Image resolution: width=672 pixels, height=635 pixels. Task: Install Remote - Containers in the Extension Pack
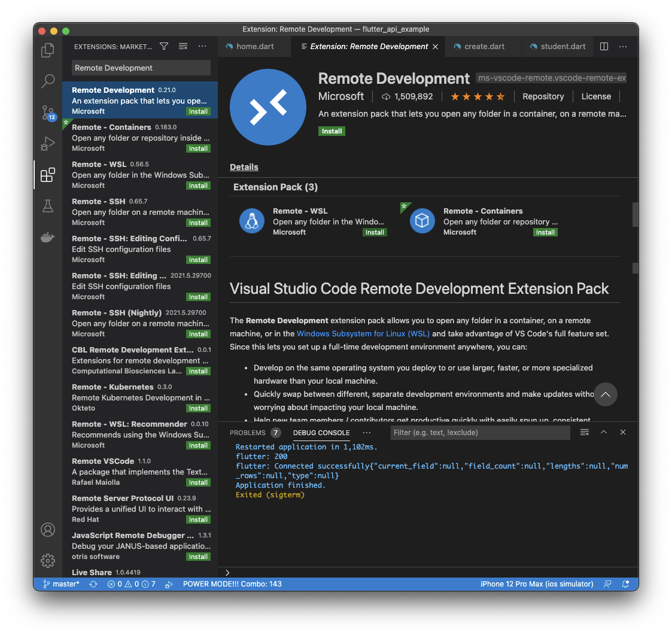tap(545, 232)
